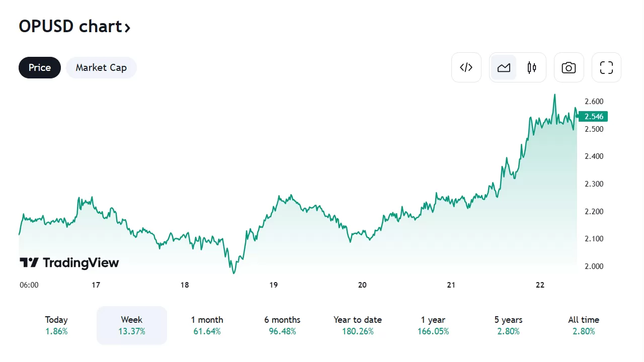Switch to Market Cap view
The image size is (644, 362).
tap(101, 67)
